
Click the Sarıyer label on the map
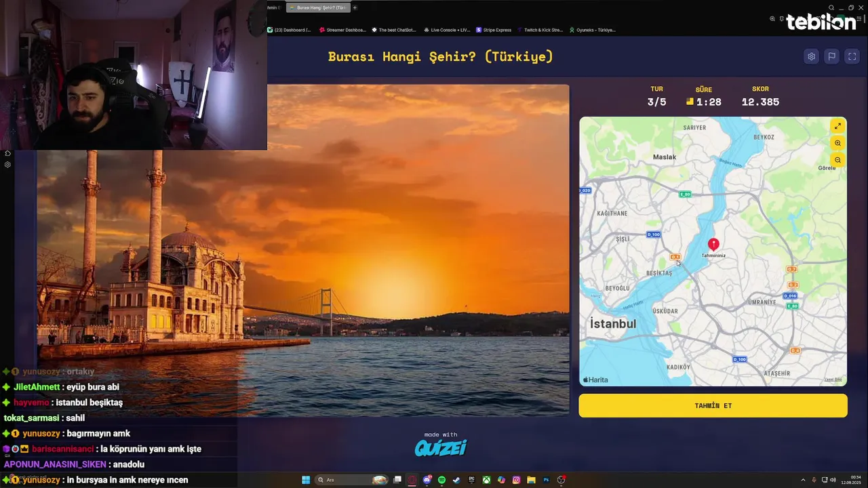(x=694, y=127)
